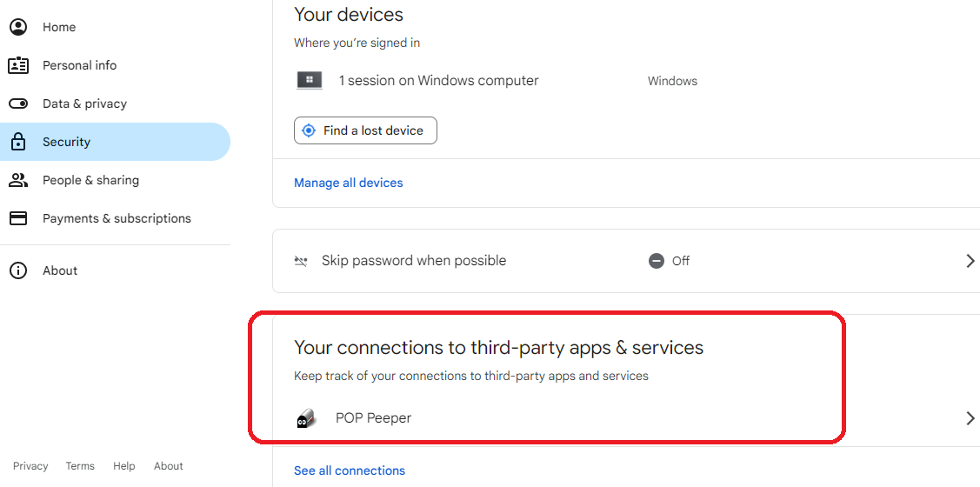Open the Help footer link
The width and height of the screenshot is (980, 487).
point(123,466)
